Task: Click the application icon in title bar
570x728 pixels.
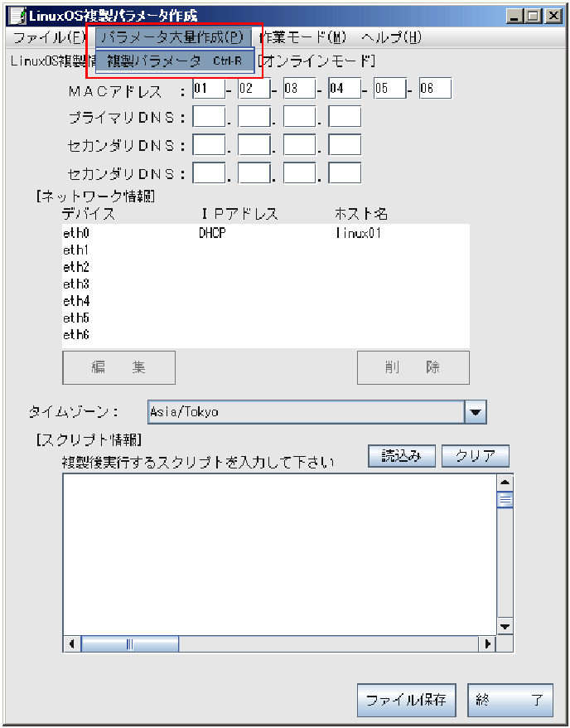Action: point(18,16)
